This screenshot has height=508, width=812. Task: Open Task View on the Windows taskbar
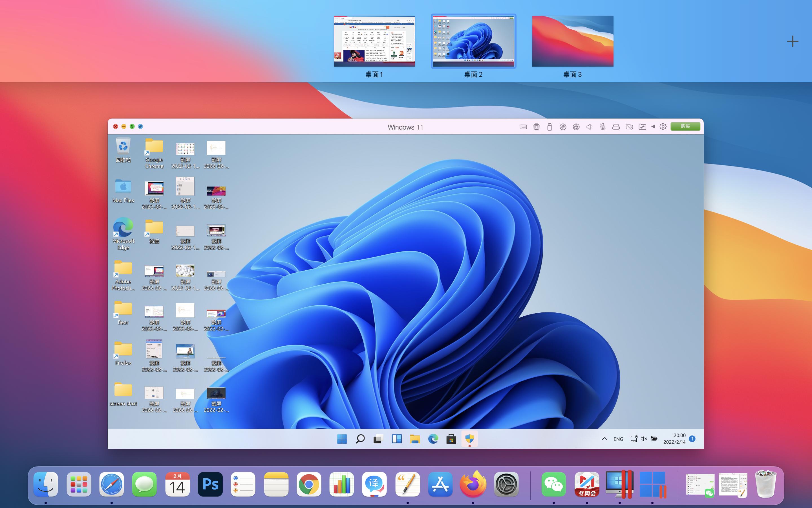(378, 439)
